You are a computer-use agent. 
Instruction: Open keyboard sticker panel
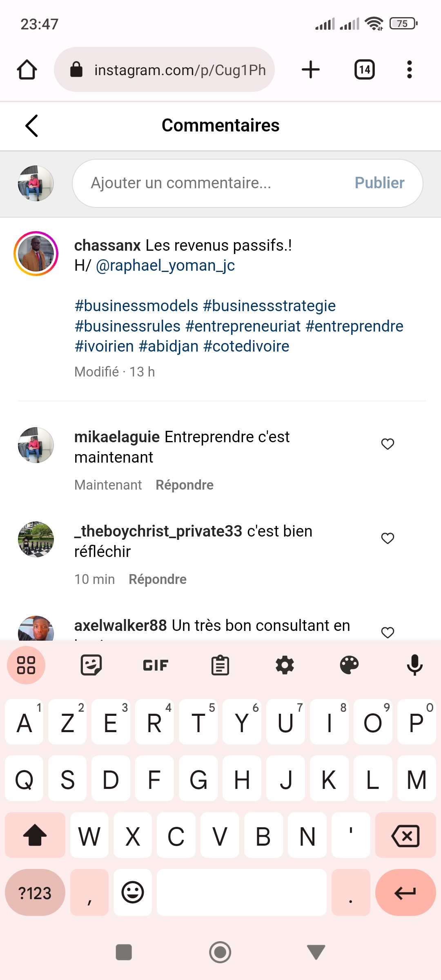91,665
